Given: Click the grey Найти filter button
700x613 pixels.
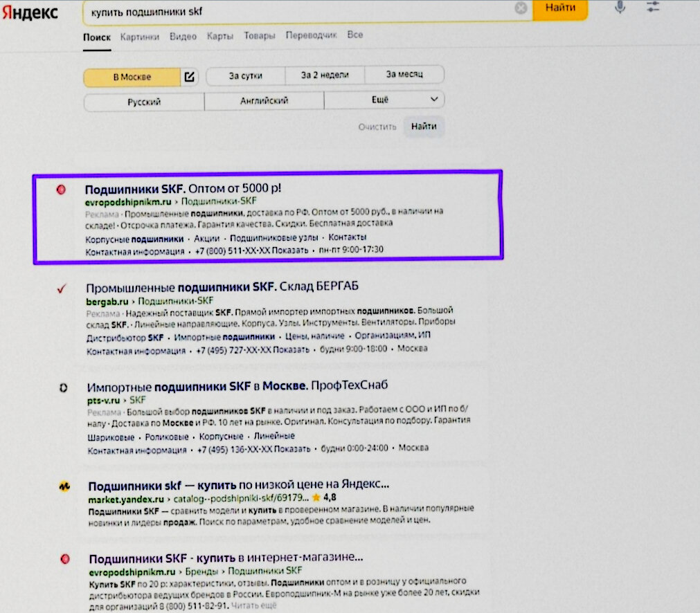Looking at the screenshot, I should point(424,126).
